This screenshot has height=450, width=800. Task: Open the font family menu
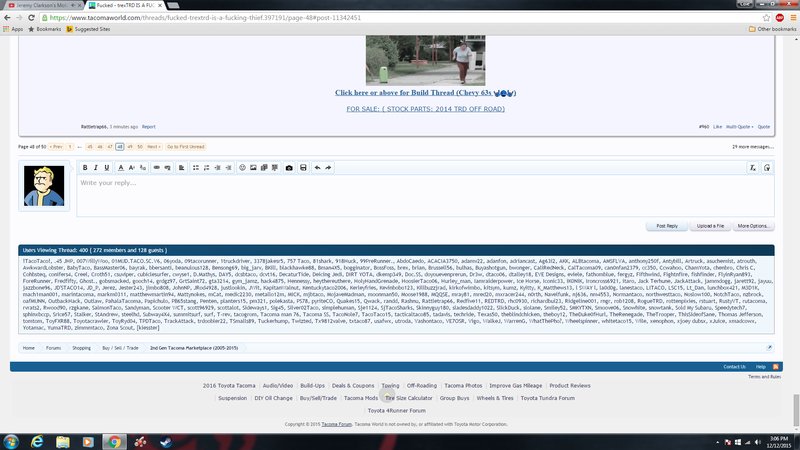[143, 168]
